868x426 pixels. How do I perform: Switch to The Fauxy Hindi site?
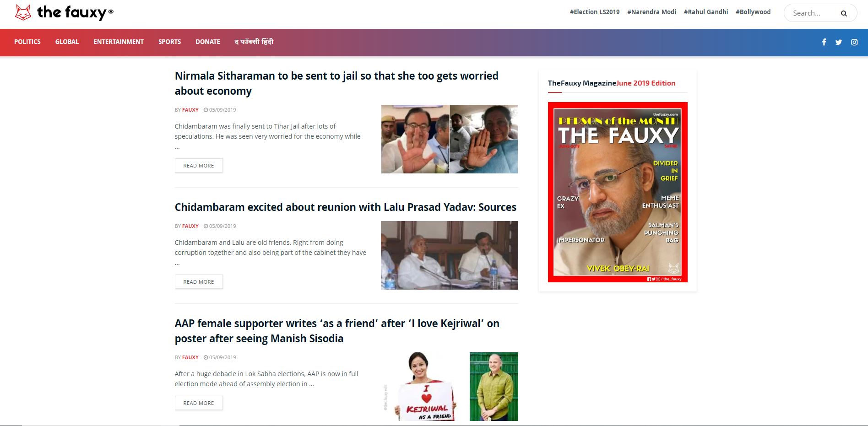(254, 42)
